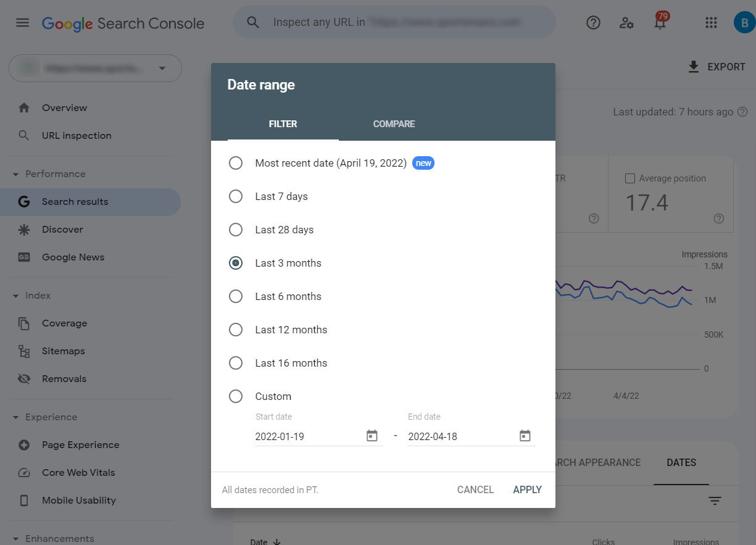Click 'All dates recorded in PT.' note
The width and height of the screenshot is (756, 545).
(270, 490)
